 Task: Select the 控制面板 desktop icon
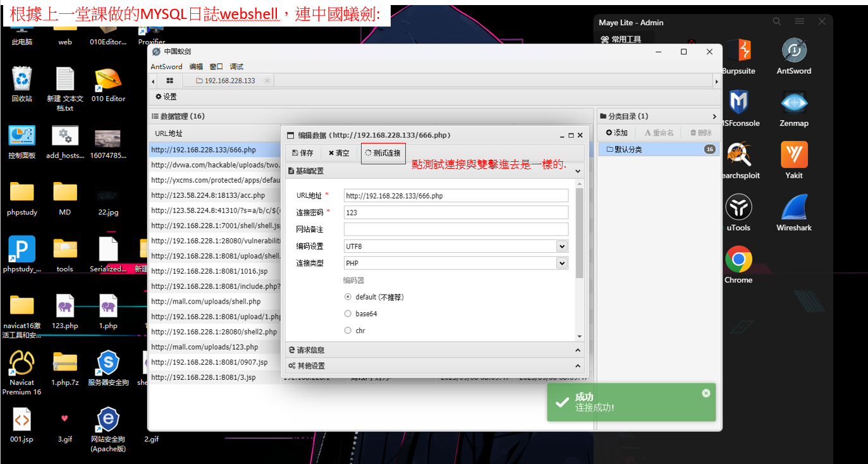22,135
